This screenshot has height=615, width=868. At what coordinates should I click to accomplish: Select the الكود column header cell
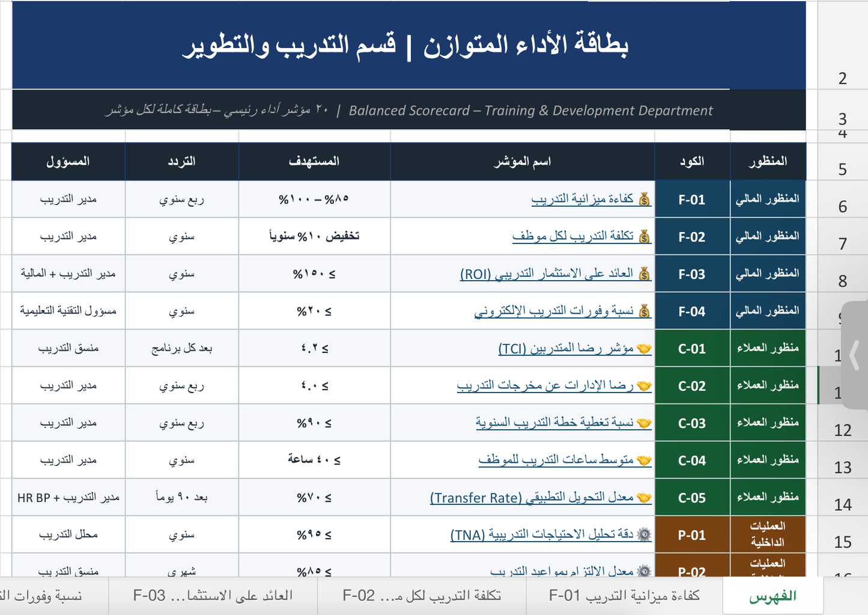coord(692,161)
